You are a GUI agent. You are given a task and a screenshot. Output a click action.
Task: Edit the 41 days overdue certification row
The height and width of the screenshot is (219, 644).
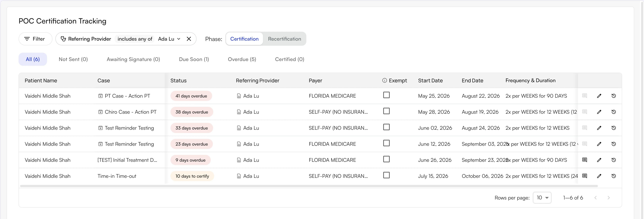[x=599, y=96]
